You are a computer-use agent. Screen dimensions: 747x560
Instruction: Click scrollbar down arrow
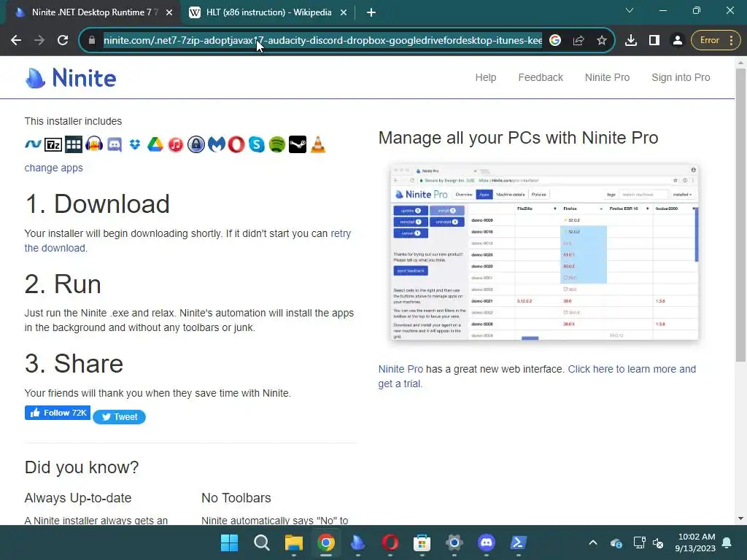point(741,518)
